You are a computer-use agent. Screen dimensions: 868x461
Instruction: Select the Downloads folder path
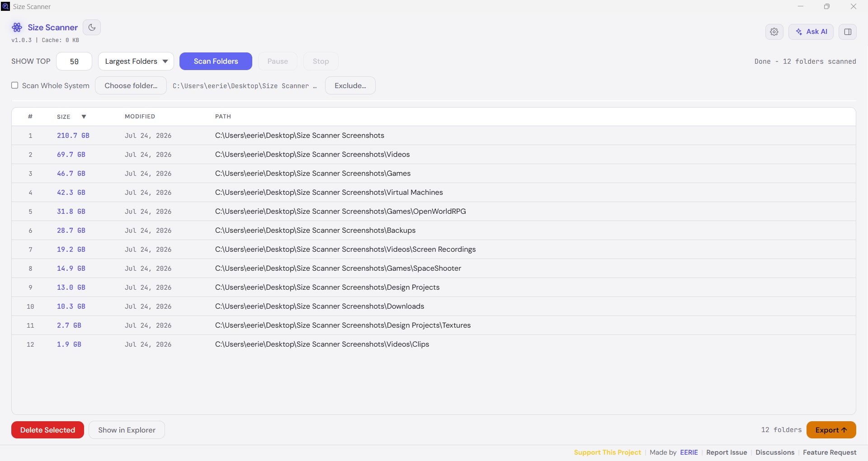pos(320,306)
